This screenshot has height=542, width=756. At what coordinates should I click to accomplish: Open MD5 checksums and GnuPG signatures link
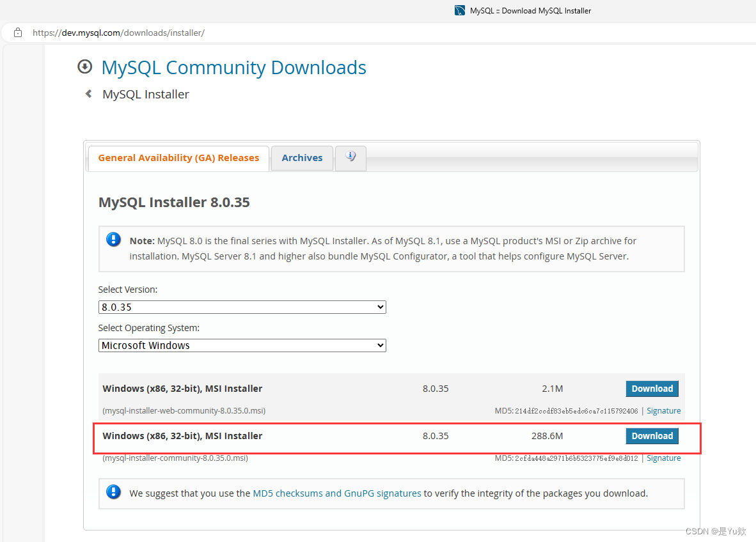337,493
